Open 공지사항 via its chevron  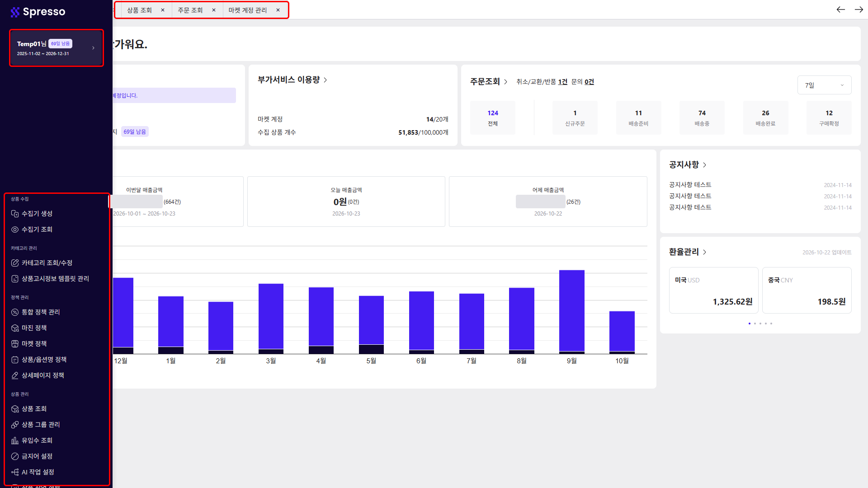[704, 165]
